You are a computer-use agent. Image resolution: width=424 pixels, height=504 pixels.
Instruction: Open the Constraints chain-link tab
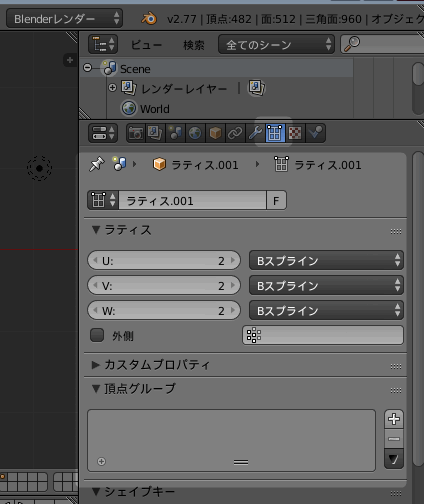click(x=235, y=133)
